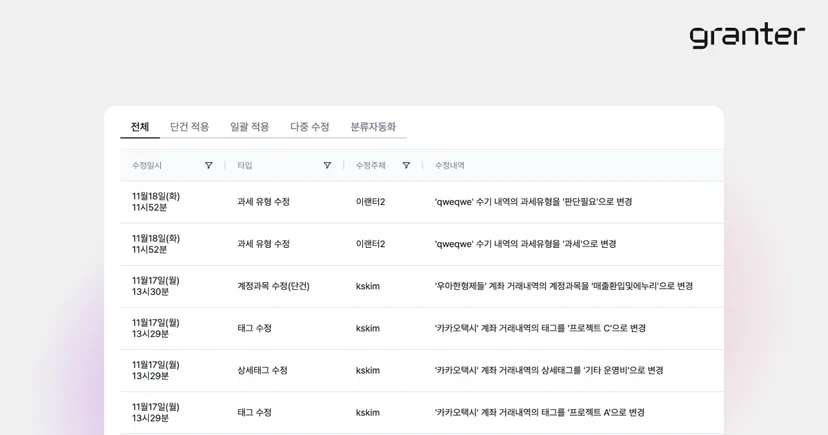This screenshot has width=828, height=435.
Task: Switch to the 다중 수정 tab
Action: point(310,127)
